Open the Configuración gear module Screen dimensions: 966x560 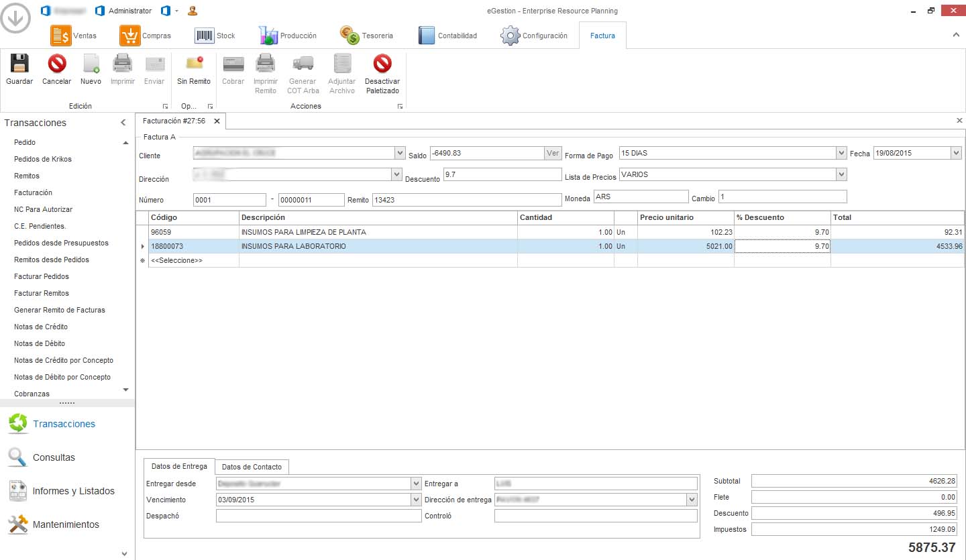click(x=534, y=36)
